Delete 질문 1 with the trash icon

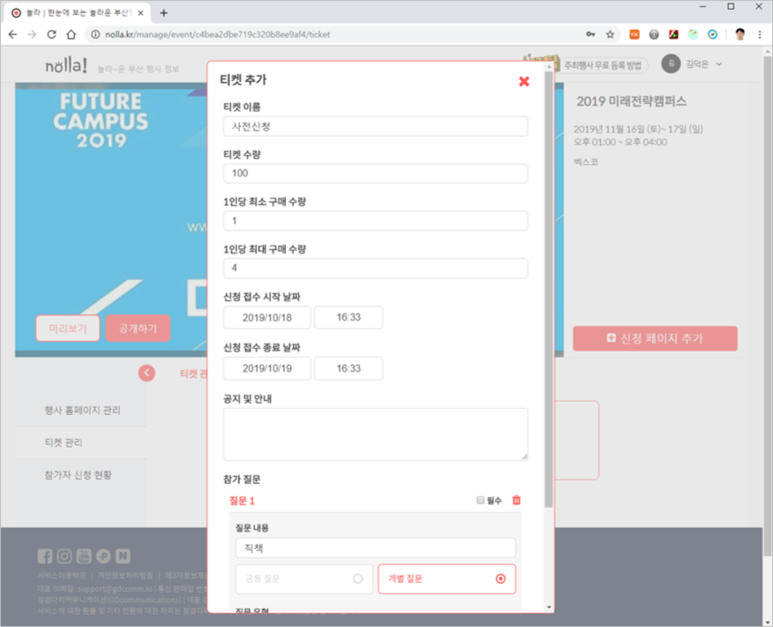pyautogui.click(x=517, y=500)
